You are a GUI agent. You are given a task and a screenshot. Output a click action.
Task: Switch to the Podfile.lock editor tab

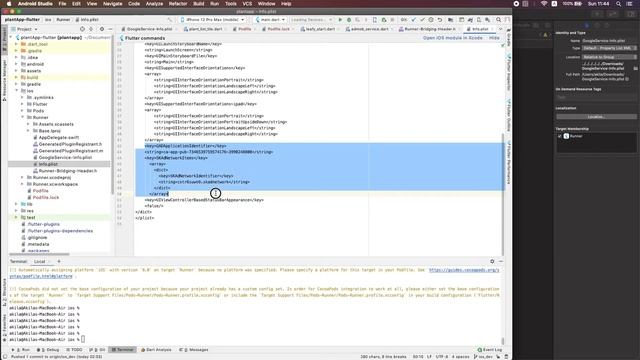[278, 29]
